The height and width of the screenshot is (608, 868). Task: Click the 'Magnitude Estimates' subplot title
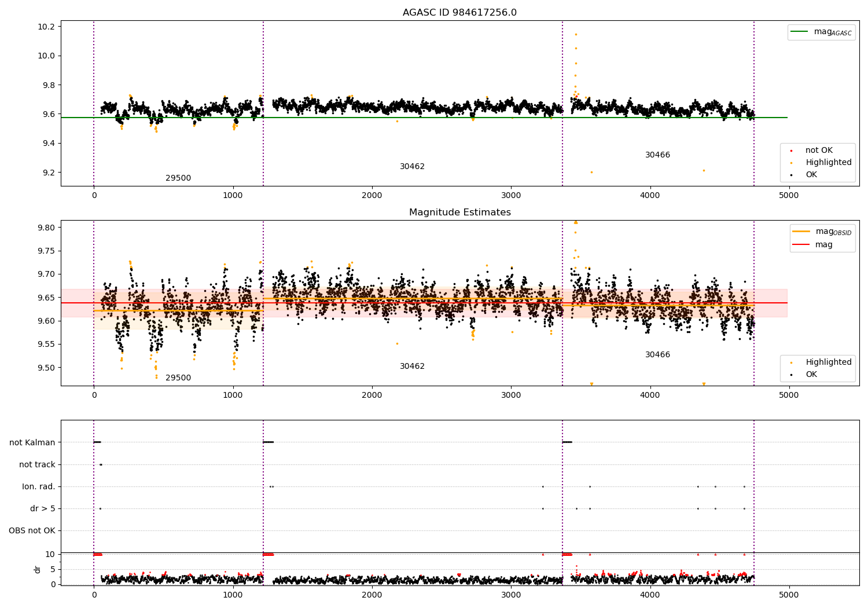pyautogui.click(x=459, y=213)
